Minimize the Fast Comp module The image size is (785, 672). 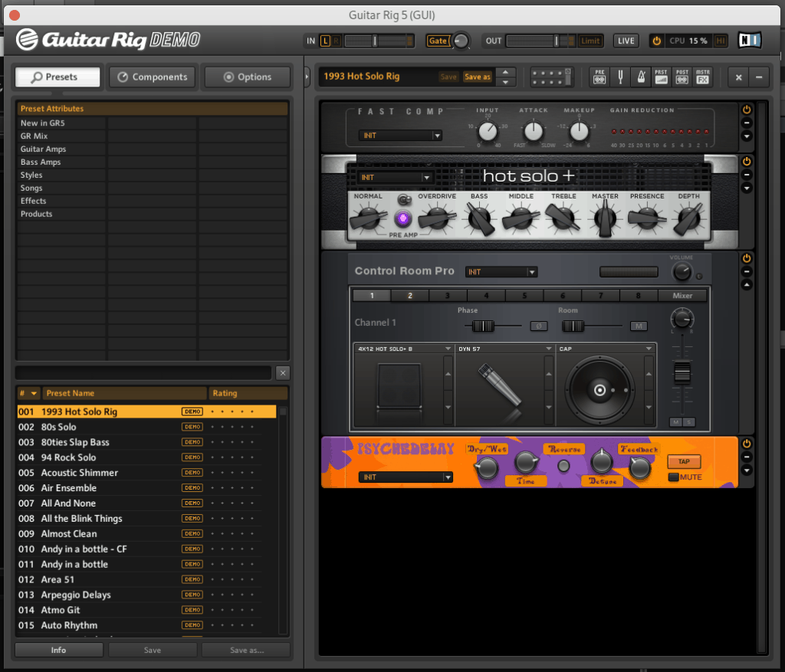747,123
